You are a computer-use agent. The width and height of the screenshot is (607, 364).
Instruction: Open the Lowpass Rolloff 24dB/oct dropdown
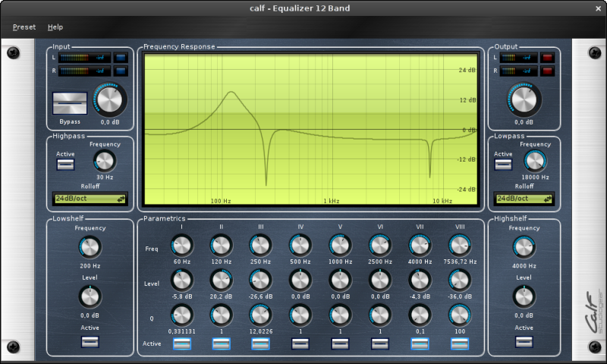coord(524,199)
